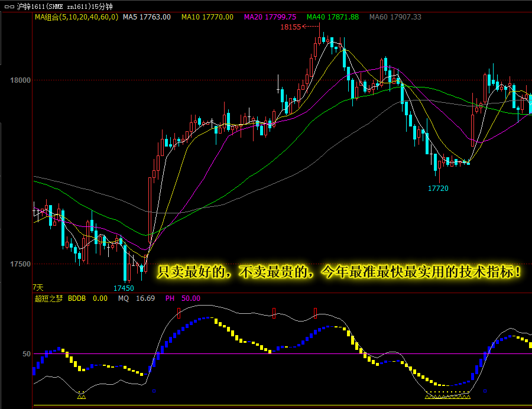The width and height of the screenshot is (532, 409).
Task: Click the 18000 price axis label
Action: [20, 80]
